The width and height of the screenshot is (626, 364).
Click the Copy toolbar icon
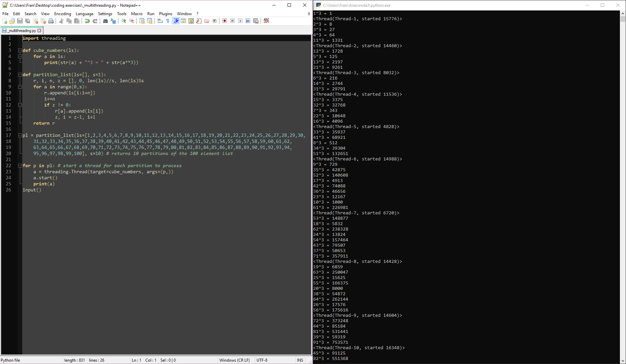69,21
